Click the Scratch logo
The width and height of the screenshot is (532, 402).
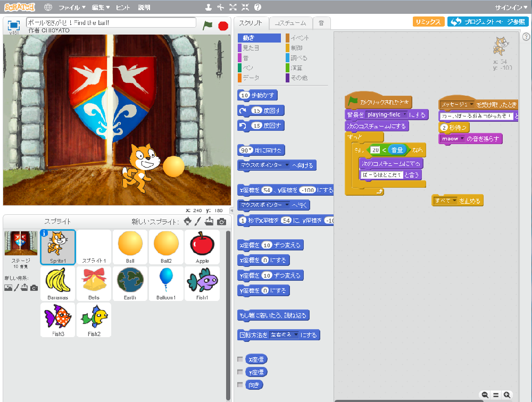20,7
